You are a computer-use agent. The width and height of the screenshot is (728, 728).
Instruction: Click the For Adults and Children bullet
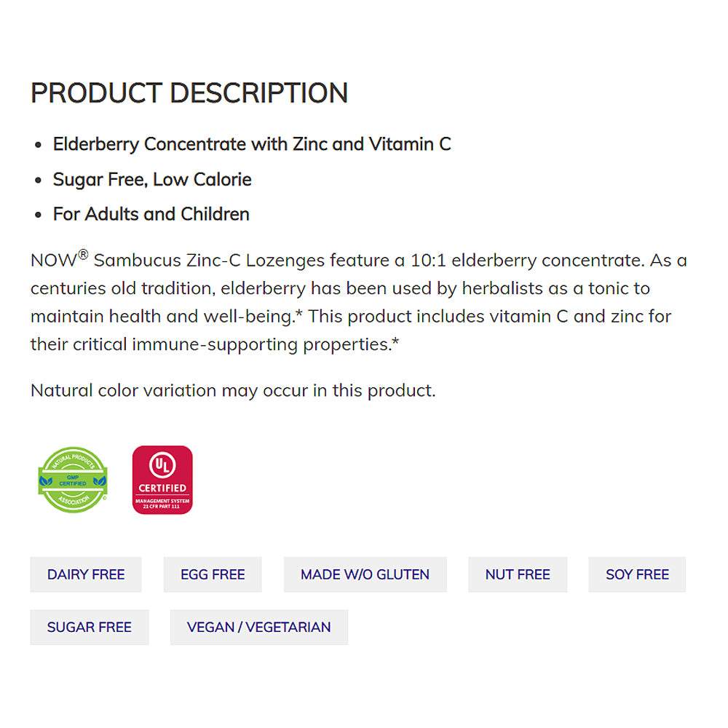pos(151,214)
